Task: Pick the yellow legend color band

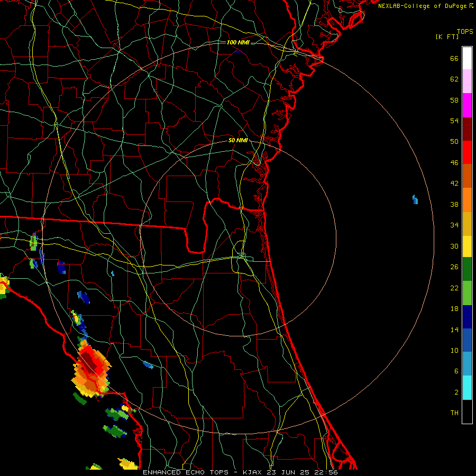Action: [x=467, y=246]
